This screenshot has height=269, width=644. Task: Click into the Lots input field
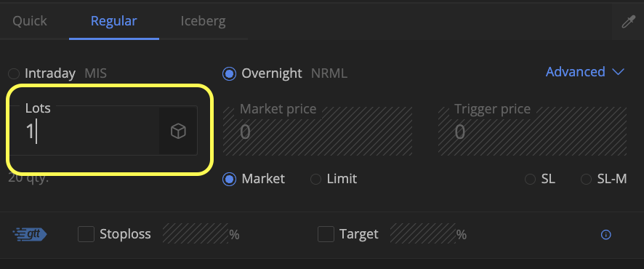[x=84, y=131]
